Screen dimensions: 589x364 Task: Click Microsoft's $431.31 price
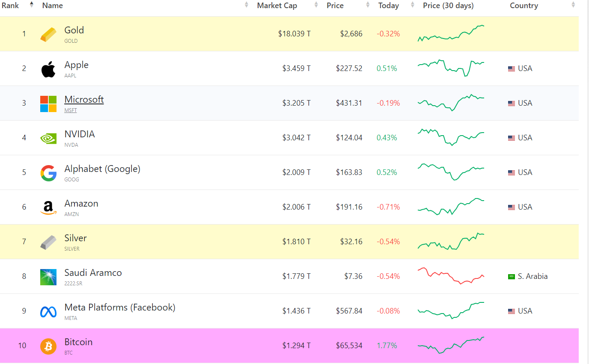[x=349, y=103]
